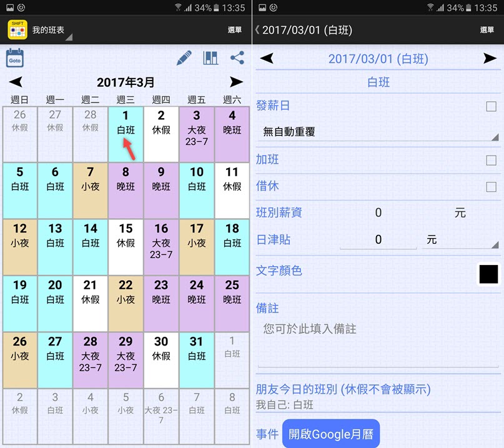504x448 pixels.
Task: Open the 選單 menu on detail screen
Action: [x=487, y=30]
